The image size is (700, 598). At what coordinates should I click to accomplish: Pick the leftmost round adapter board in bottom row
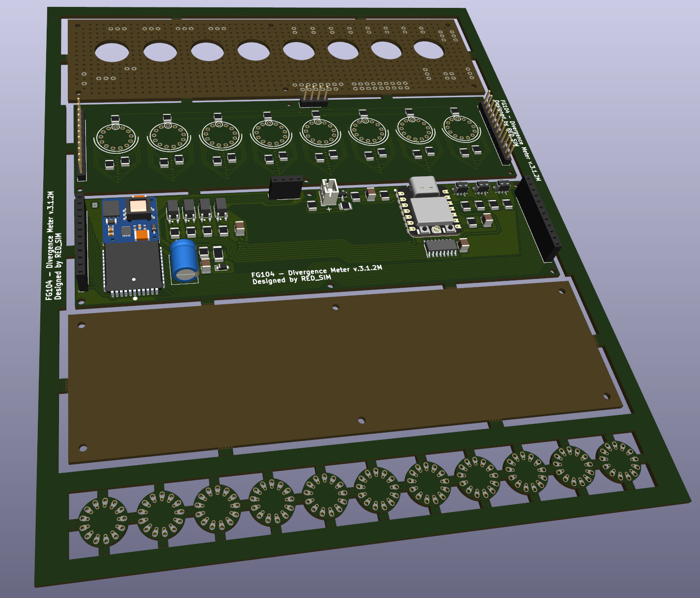(104, 521)
